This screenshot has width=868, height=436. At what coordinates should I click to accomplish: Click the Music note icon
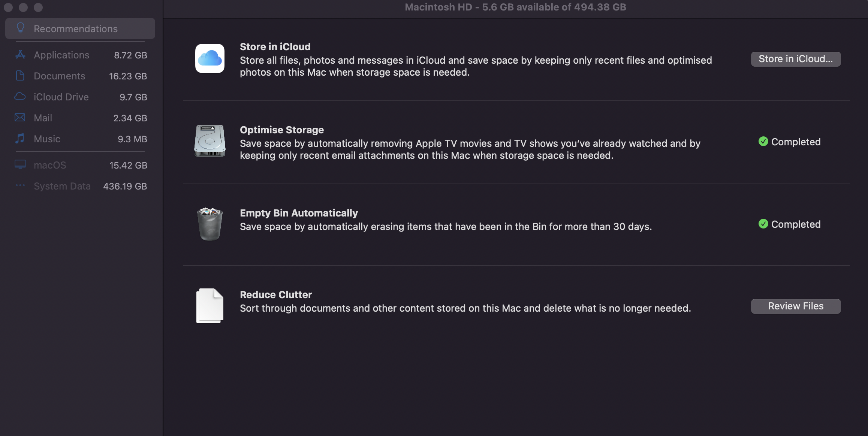(x=20, y=139)
